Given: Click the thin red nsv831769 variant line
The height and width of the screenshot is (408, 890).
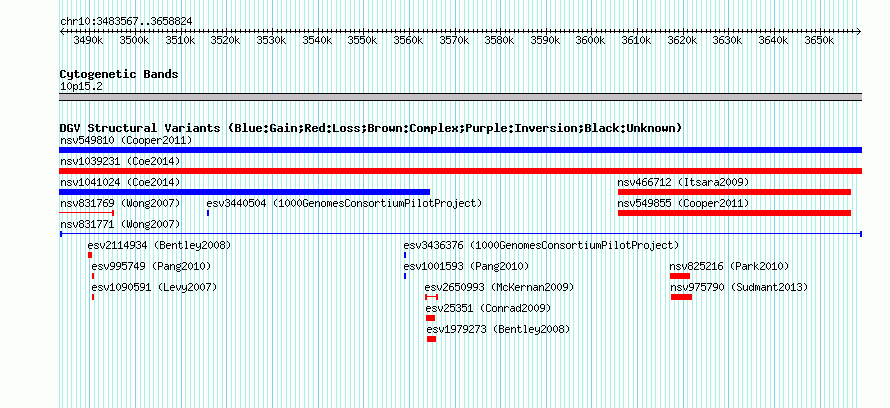Looking at the screenshot, I should 87,213.
